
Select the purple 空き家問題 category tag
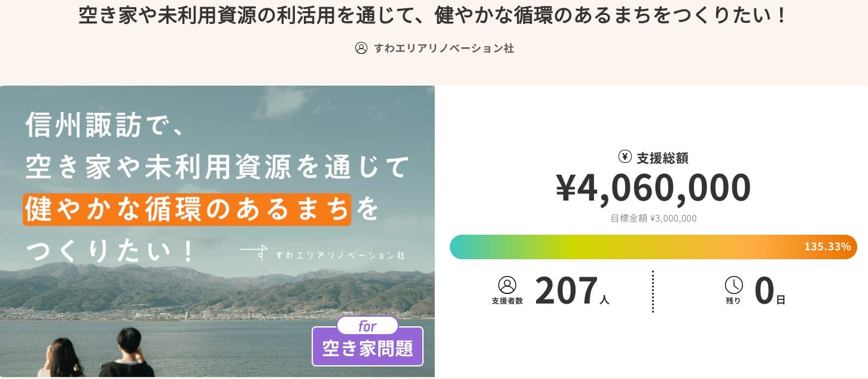point(367,348)
